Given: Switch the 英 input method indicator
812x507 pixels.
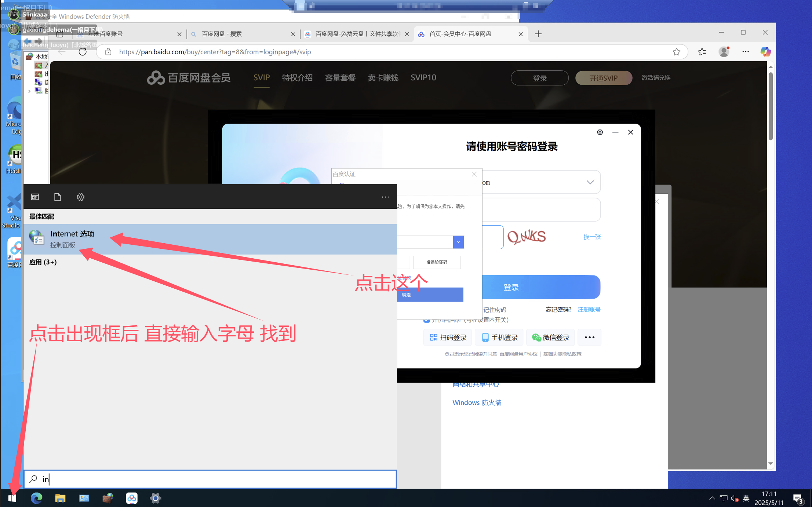Looking at the screenshot, I should [746, 498].
